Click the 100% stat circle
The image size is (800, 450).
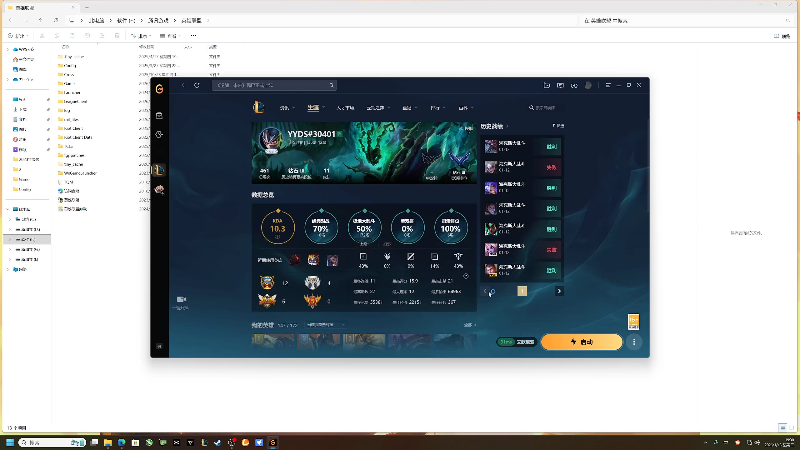click(451, 227)
